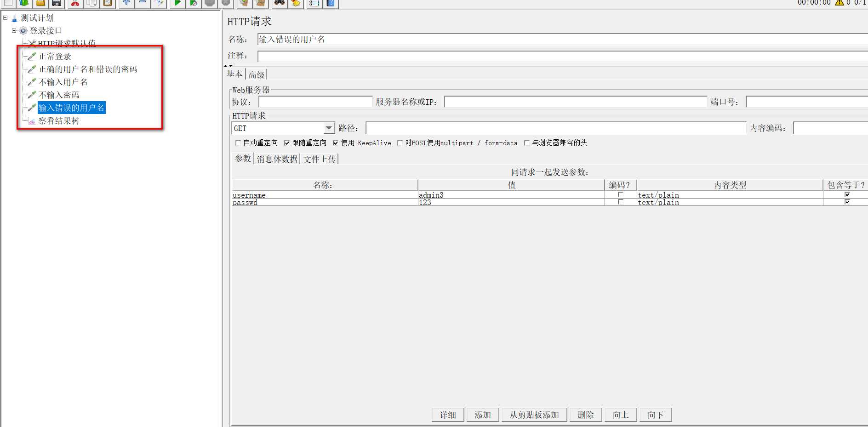Click the 添加 button
The height and width of the screenshot is (427, 868).
[x=483, y=415]
